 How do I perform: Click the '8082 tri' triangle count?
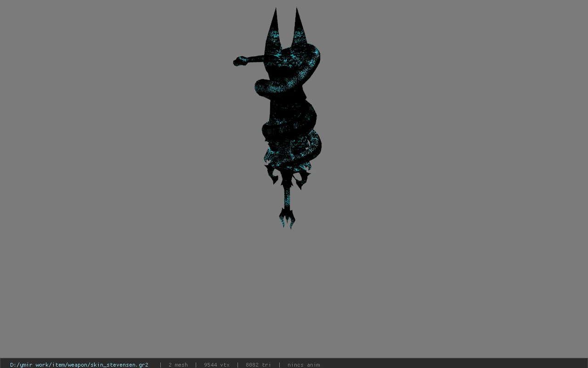tap(258, 365)
